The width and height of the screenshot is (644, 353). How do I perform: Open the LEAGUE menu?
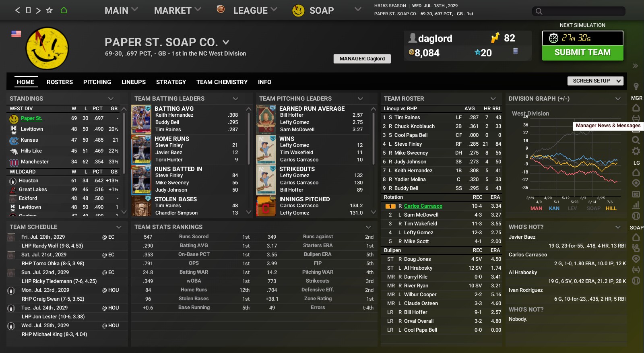click(255, 10)
